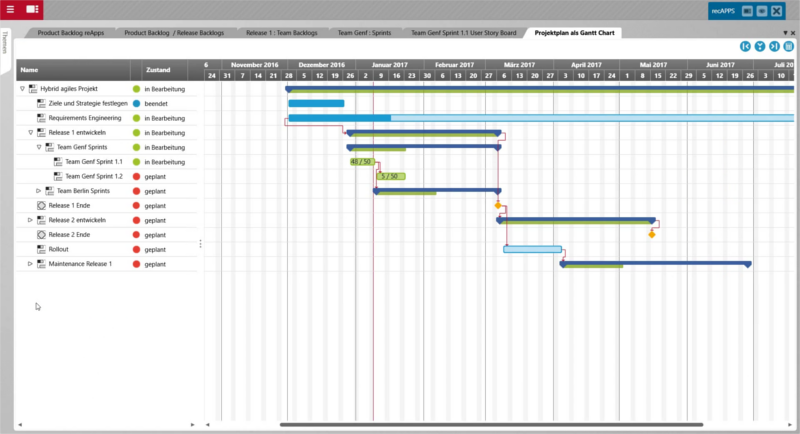This screenshot has width=800, height=434.
Task: Switch to Product Backlog reApps tab
Action: pyautogui.click(x=72, y=32)
